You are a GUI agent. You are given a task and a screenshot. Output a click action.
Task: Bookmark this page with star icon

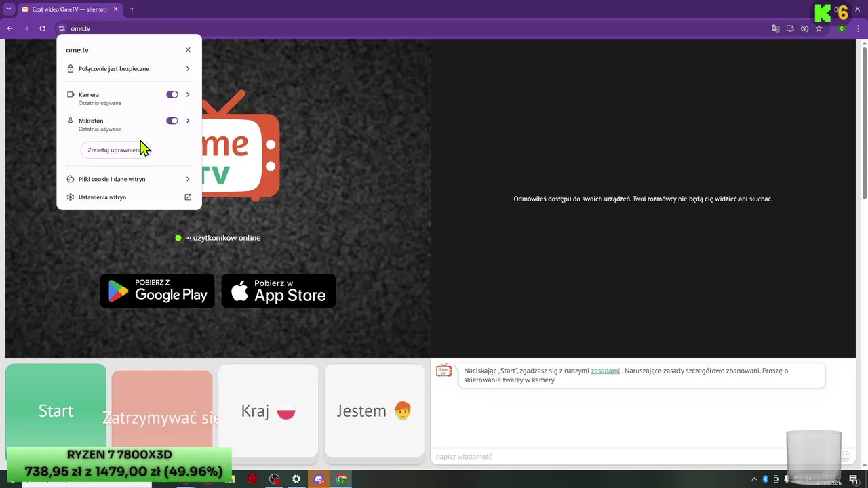819,28
